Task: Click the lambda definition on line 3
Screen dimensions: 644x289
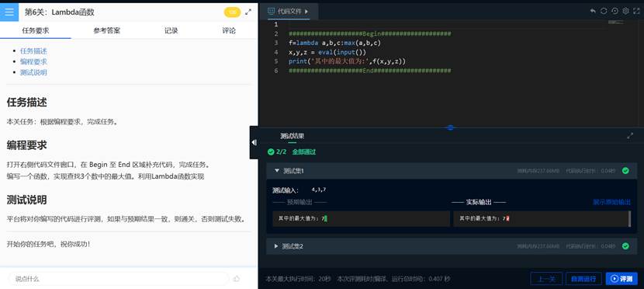Action: (335, 43)
